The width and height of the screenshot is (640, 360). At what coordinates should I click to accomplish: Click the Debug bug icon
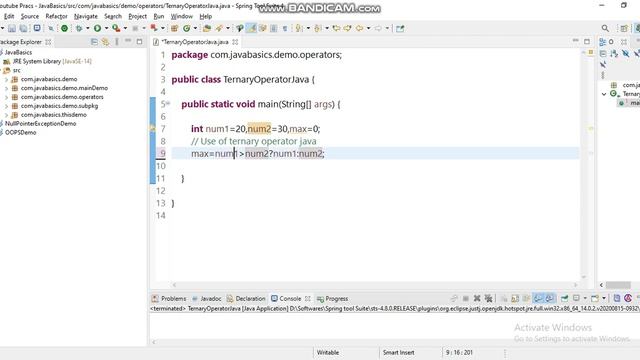pyautogui.click(x=79, y=28)
